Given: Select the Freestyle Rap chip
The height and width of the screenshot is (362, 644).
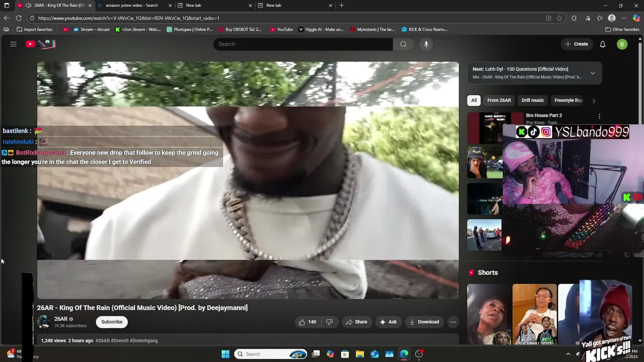Looking at the screenshot, I should point(569,101).
